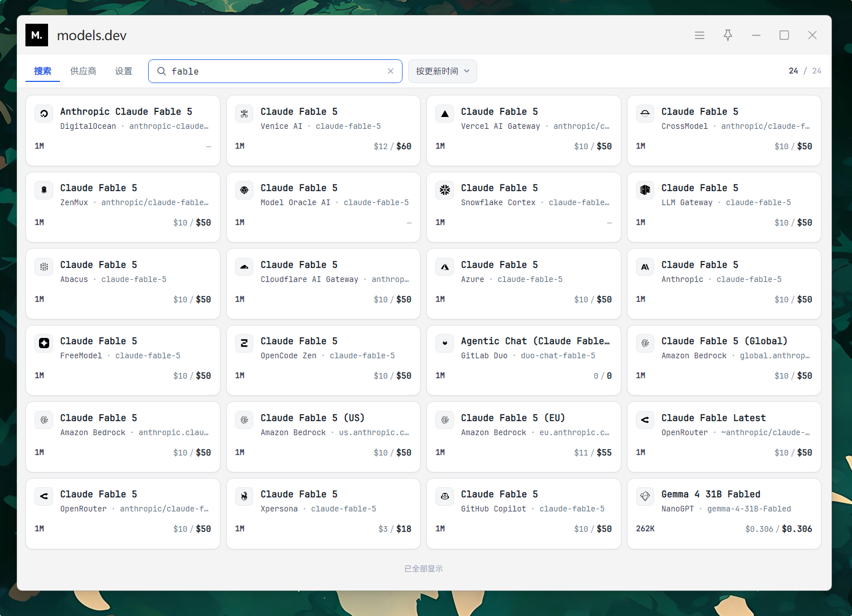Click the OpenRouter icon on Claude Fable Latest
The height and width of the screenshot is (616, 852).
pos(645,420)
